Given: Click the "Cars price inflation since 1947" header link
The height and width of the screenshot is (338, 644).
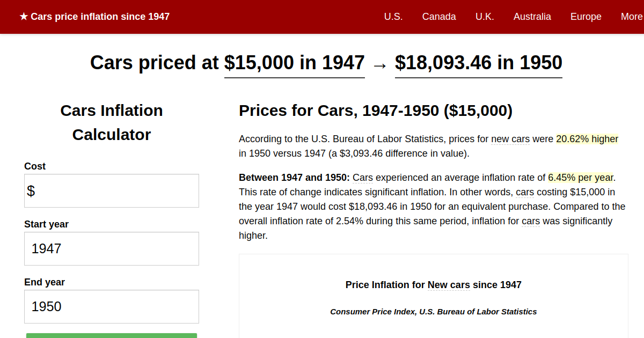Looking at the screenshot, I should click(100, 16).
